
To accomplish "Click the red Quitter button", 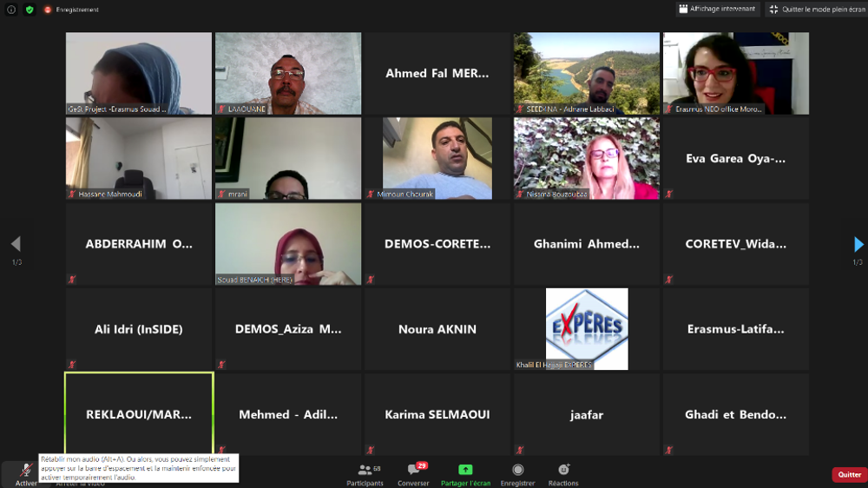I will [x=849, y=474].
